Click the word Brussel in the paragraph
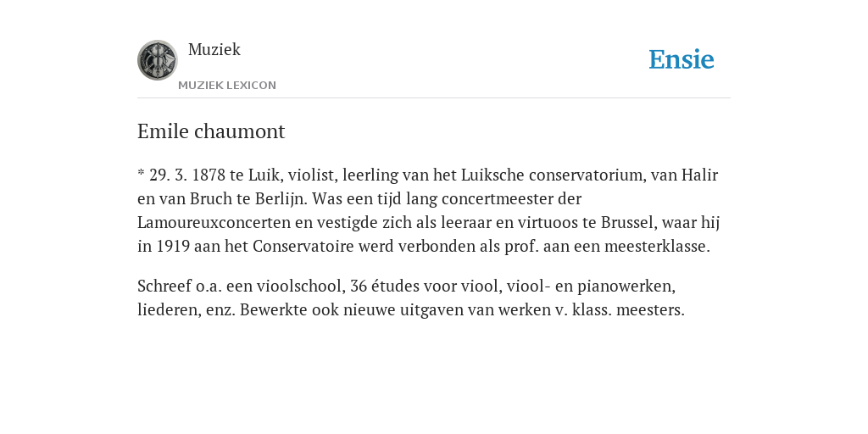This screenshot has width=868, height=434. click(628, 223)
